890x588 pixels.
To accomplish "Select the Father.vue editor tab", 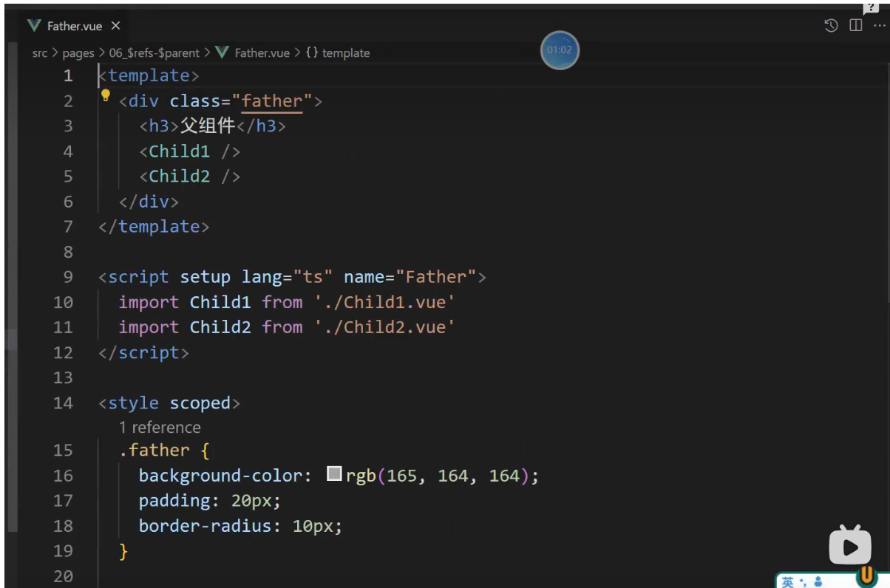I will point(74,26).
